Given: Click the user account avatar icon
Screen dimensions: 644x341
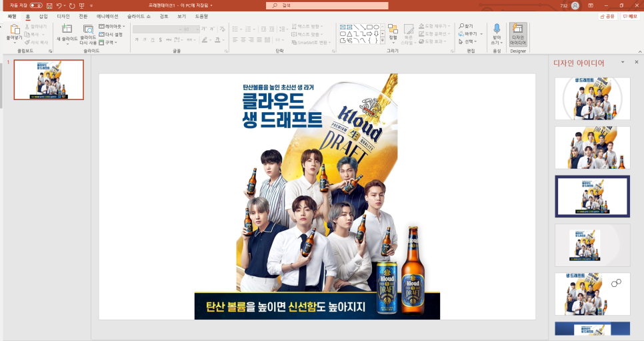Looking at the screenshot, I should pyautogui.click(x=575, y=6).
